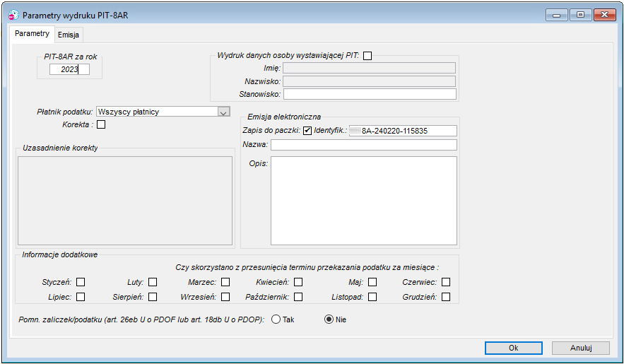Viewport: 624px width, 364px height.
Task: Tick the Korekta checkbox
Action: [102, 124]
